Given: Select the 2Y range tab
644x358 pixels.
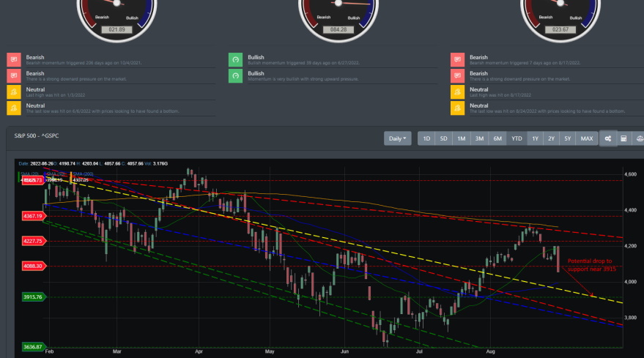Looking at the screenshot, I should [551, 138].
